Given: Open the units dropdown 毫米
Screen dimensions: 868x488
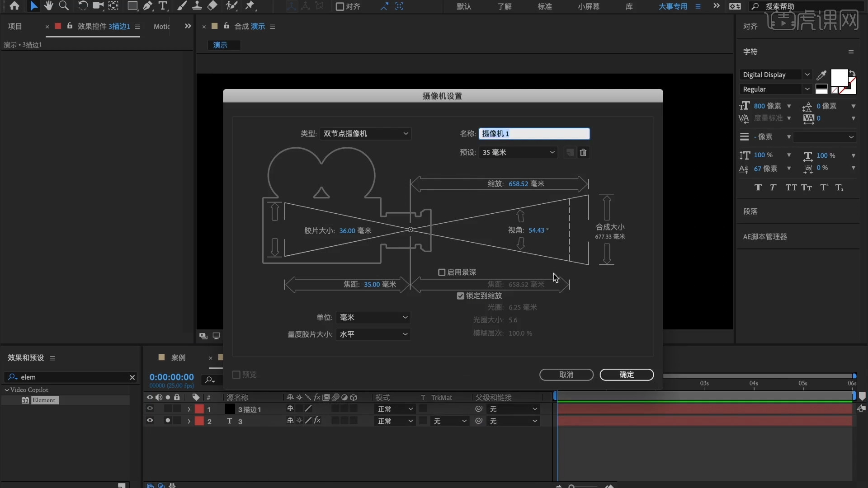Looking at the screenshot, I should [x=373, y=318].
